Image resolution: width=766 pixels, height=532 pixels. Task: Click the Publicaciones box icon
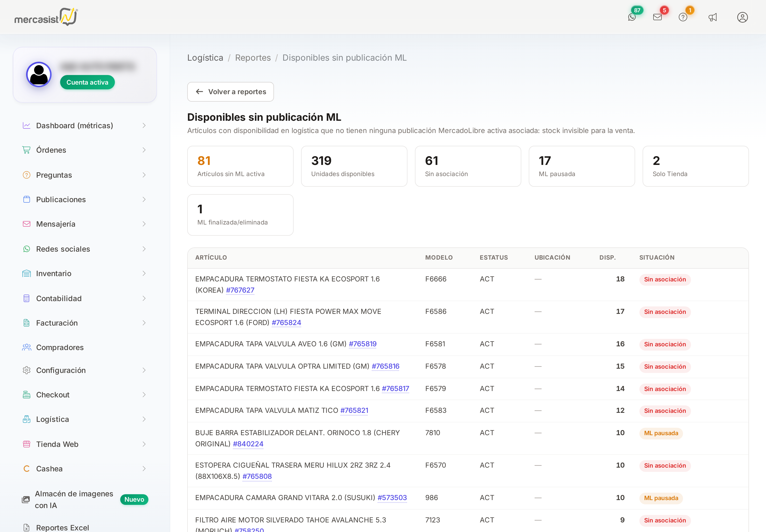pyautogui.click(x=26, y=199)
